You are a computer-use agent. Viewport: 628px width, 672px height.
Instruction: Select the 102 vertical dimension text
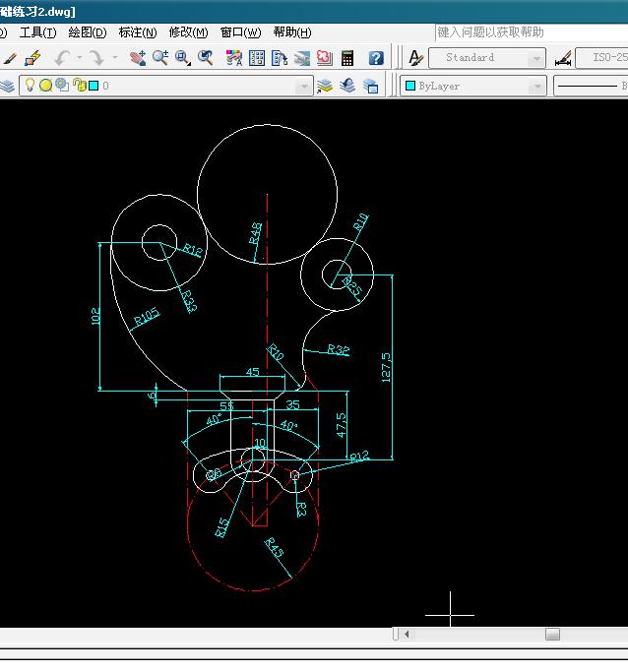[x=95, y=316]
